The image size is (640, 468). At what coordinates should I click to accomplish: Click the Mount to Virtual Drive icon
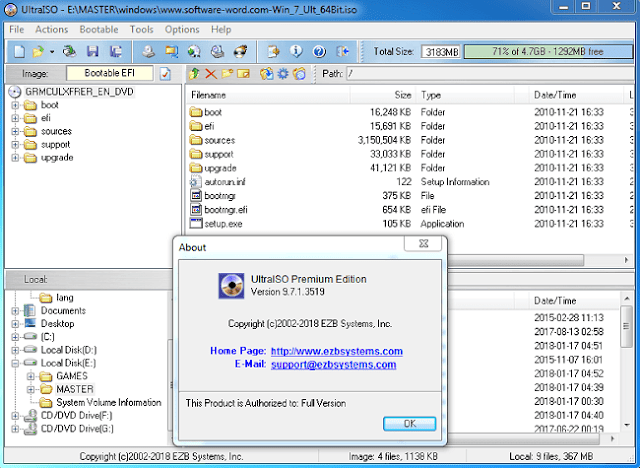pyautogui.click(x=217, y=51)
